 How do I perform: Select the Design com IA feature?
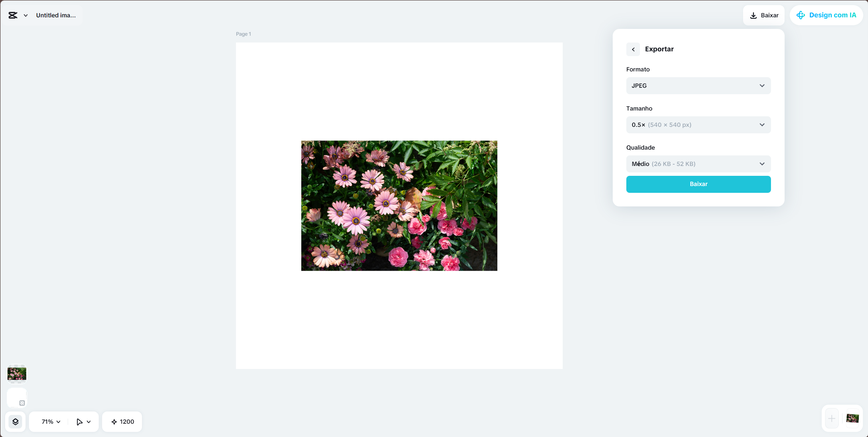826,15
